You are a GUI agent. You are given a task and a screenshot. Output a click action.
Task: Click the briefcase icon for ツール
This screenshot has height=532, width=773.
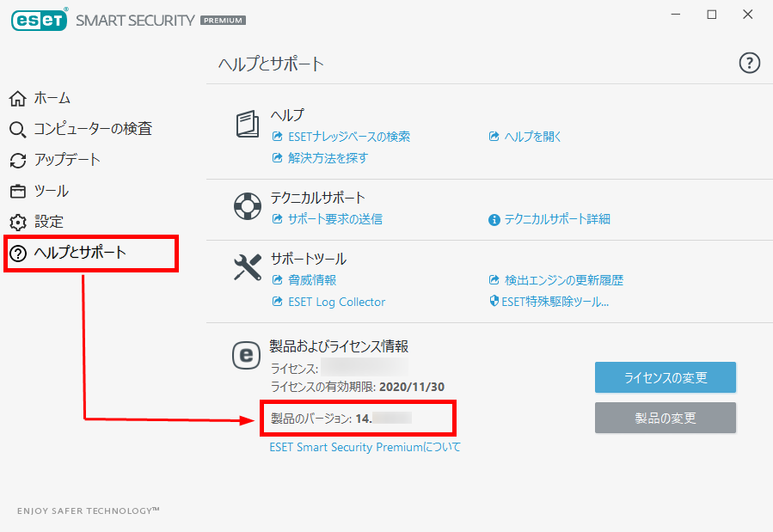click(x=18, y=191)
